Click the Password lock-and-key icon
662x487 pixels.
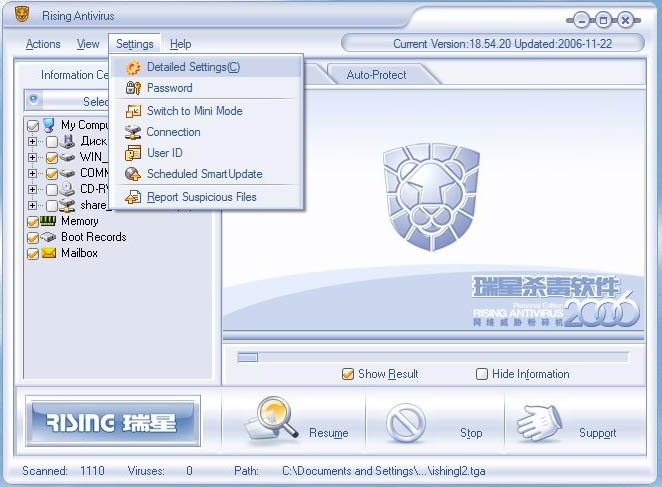pos(133,88)
